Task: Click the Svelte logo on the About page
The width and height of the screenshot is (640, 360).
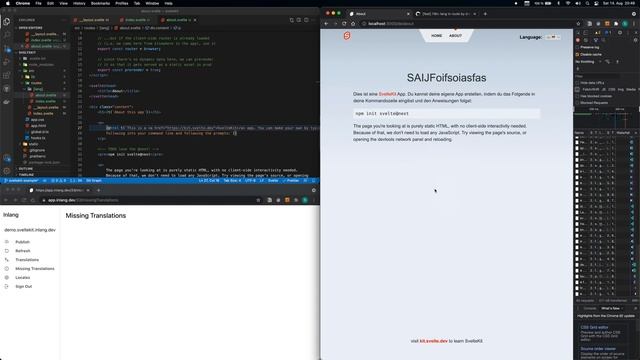Action: (347, 36)
